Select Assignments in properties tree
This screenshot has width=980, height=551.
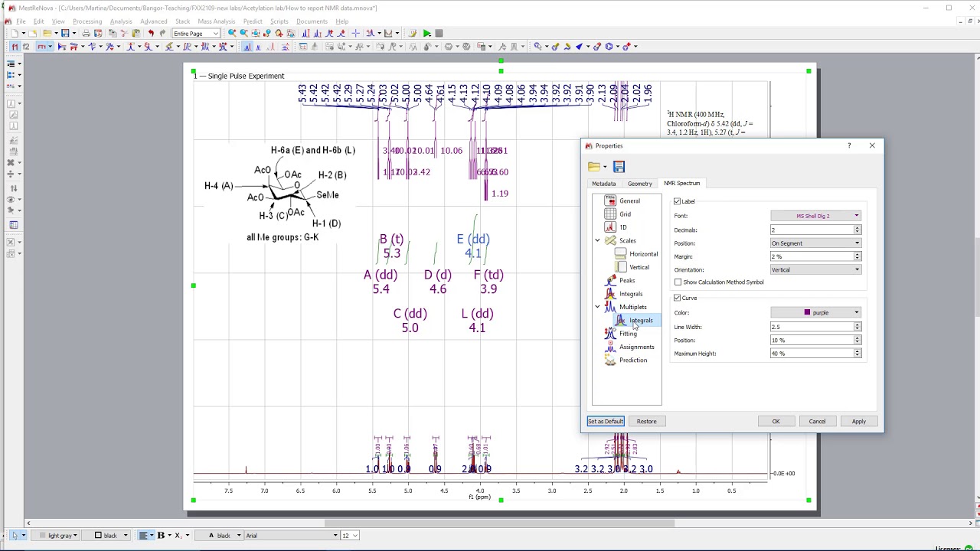coord(637,347)
